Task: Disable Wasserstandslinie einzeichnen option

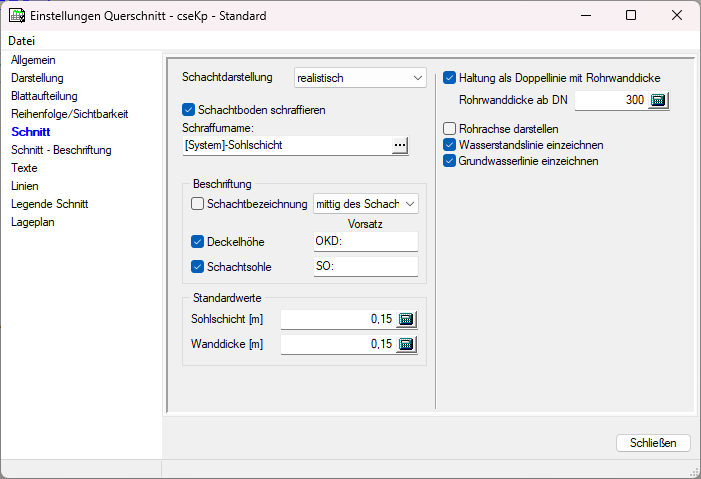Action: (449, 145)
